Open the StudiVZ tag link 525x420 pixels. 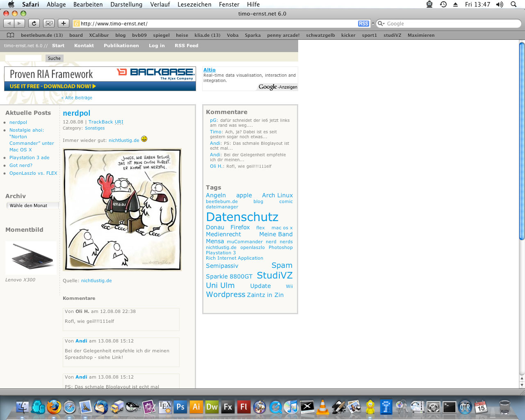pos(274,275)
